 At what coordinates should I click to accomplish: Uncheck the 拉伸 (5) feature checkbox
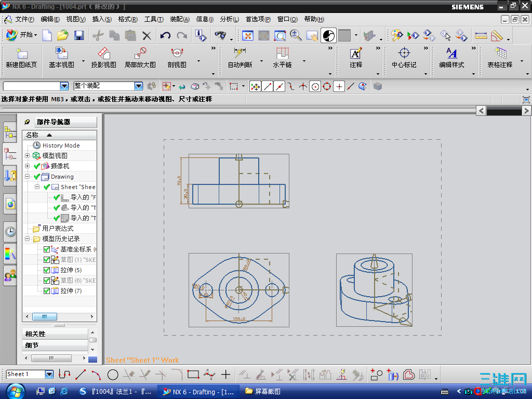[x=47, y=270]
